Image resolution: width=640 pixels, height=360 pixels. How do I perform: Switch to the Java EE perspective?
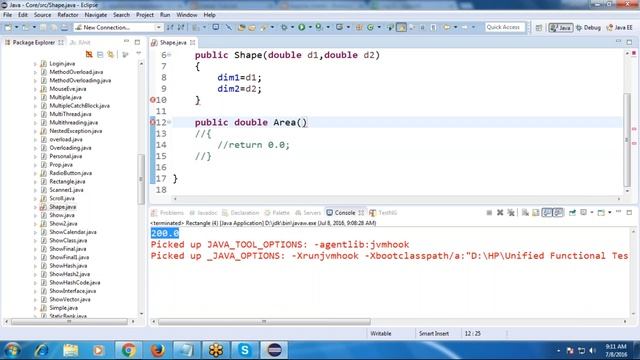(620, 28)
